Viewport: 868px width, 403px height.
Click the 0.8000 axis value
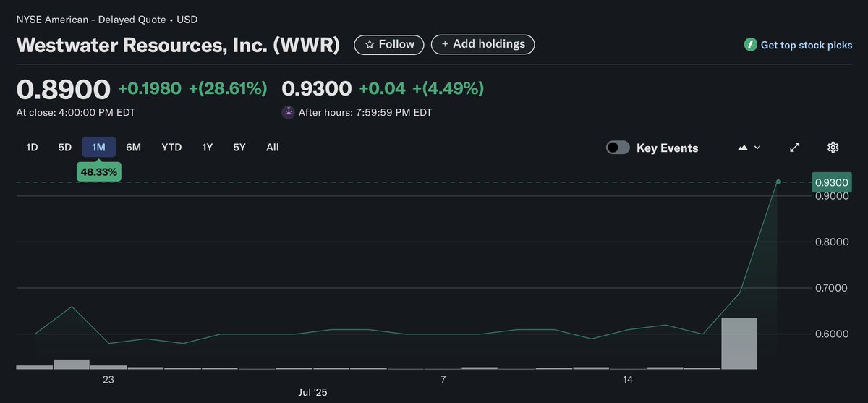833,242
